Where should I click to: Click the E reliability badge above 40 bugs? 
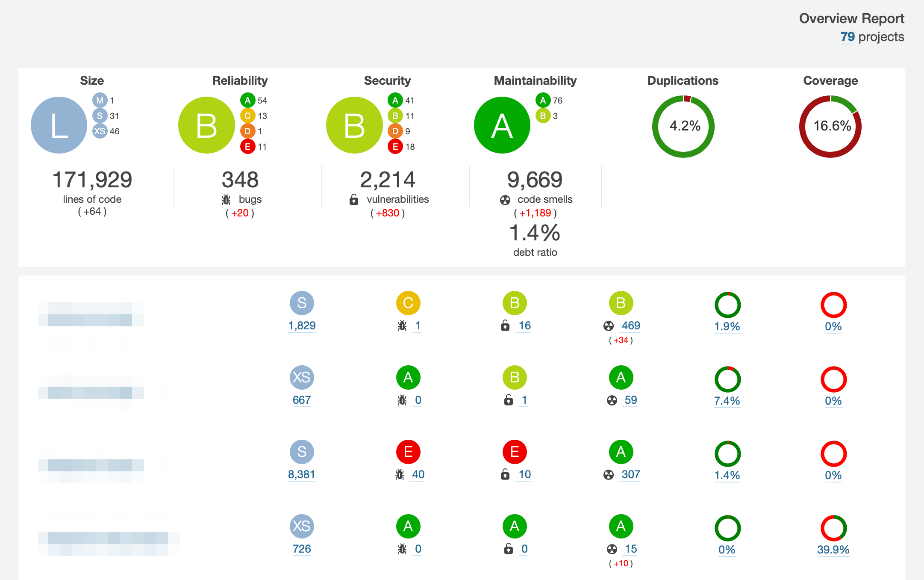(x=408, y=452)
